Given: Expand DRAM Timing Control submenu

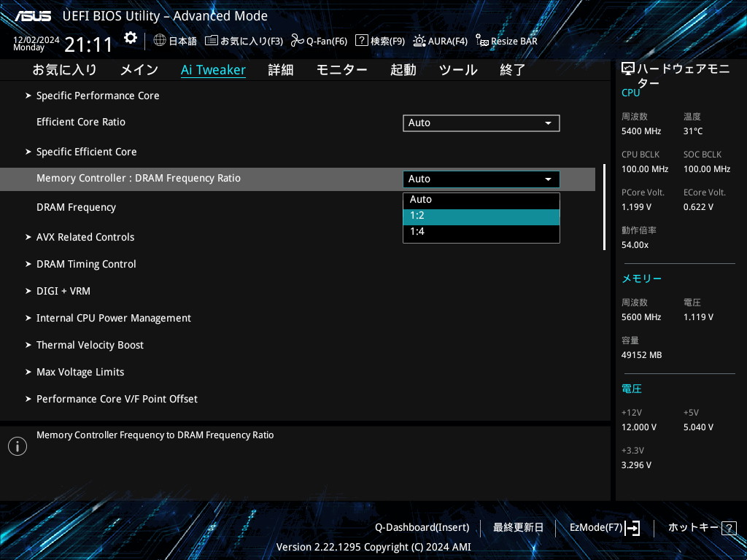Looking at the screenshot, I should (86, 264).
